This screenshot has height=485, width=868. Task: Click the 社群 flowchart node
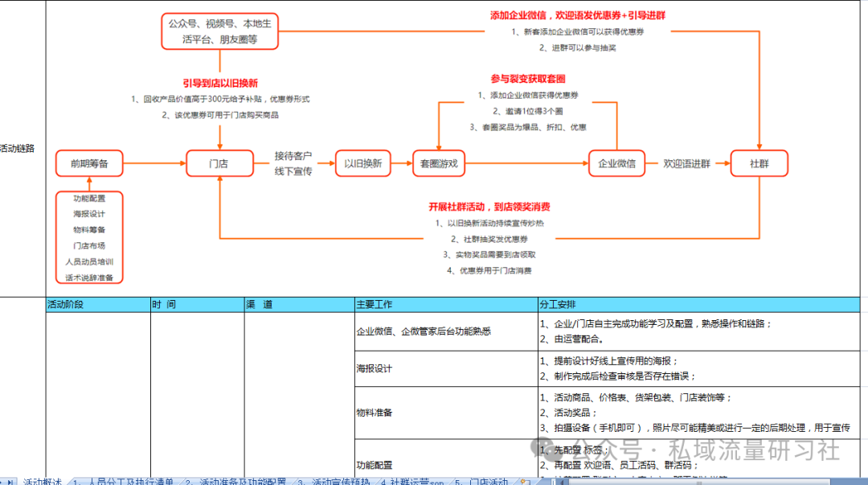pos(759,163)
